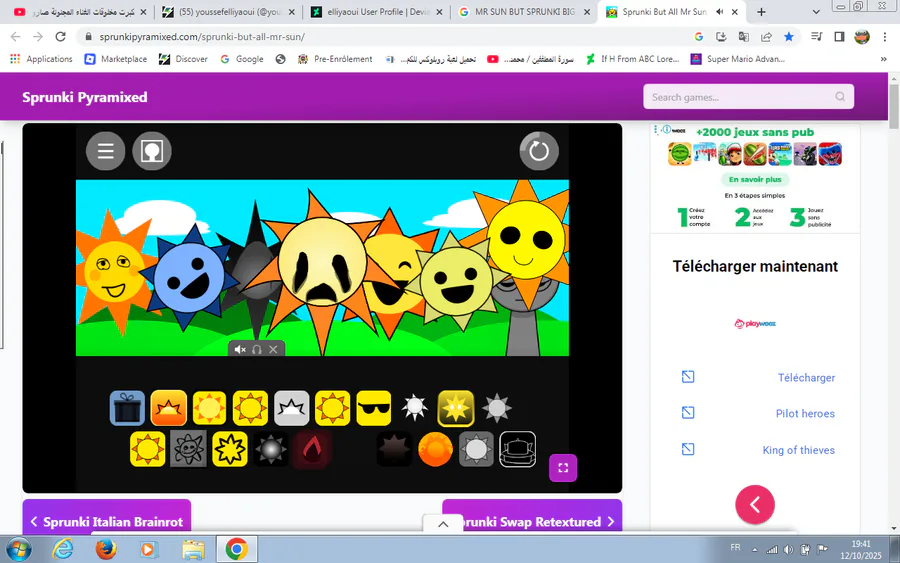The image size is (900, 563).
Task: Open the Marketplace bookmark
Action: coord(116,59)
